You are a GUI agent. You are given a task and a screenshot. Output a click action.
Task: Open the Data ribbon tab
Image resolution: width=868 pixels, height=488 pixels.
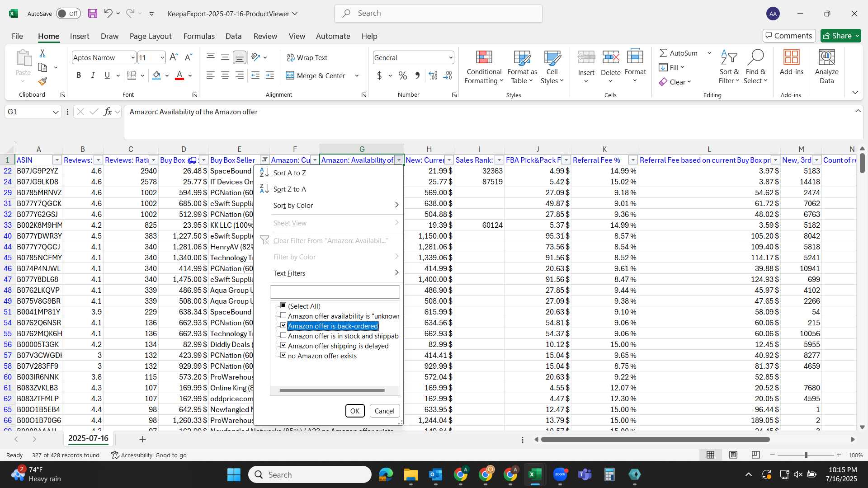[x=233, y=36]
